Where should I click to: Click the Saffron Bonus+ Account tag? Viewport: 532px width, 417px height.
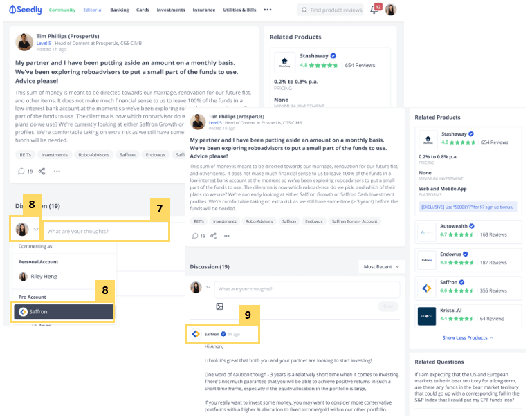pyautogui.click(x=354, y=221)
